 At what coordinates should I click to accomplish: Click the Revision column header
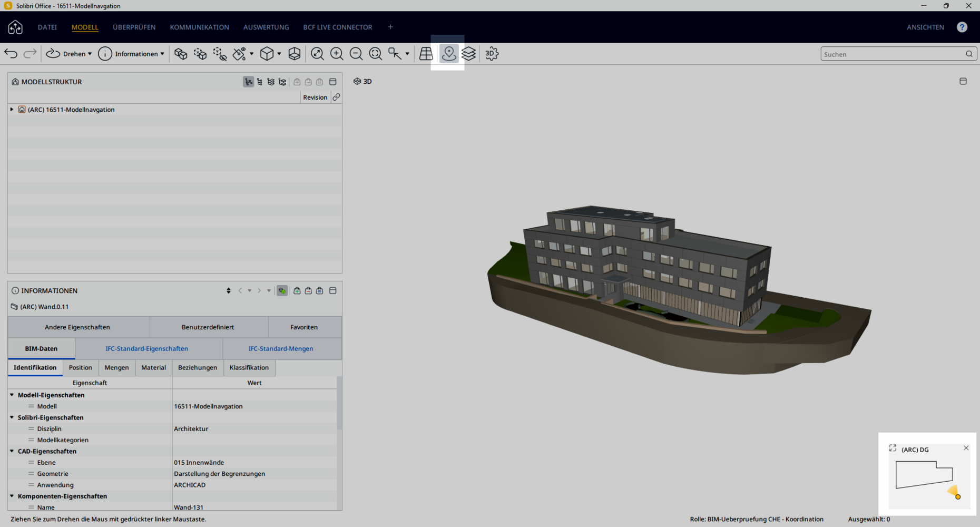(315, 97)
